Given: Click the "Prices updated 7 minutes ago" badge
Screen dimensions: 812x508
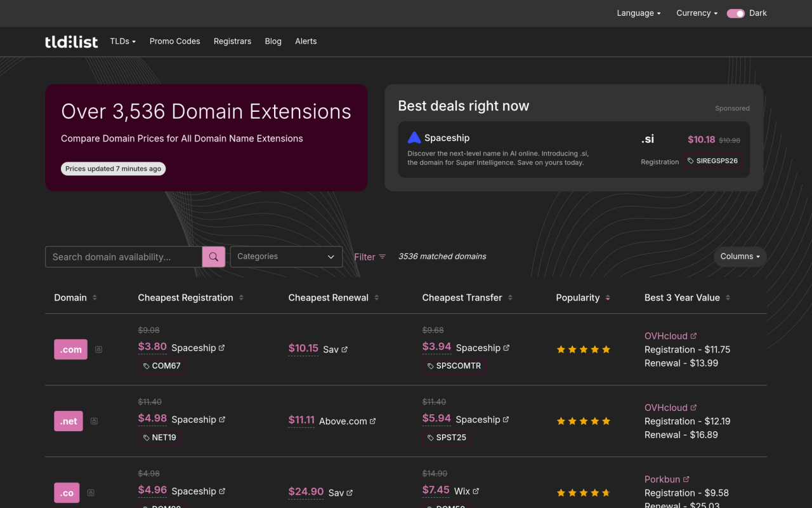Looking at the screenshot, I should [x=114, y=169].
